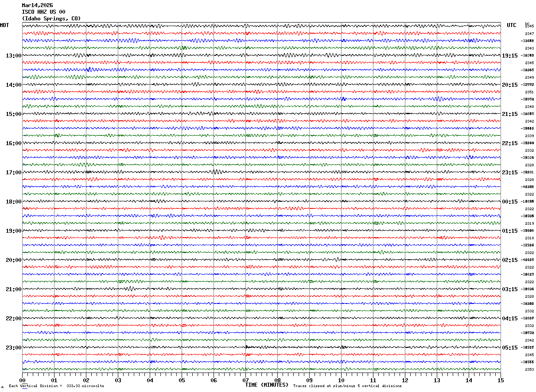Select the 15:00 MDT time label
Screen dimensions: 536x392
pos(13,114)
